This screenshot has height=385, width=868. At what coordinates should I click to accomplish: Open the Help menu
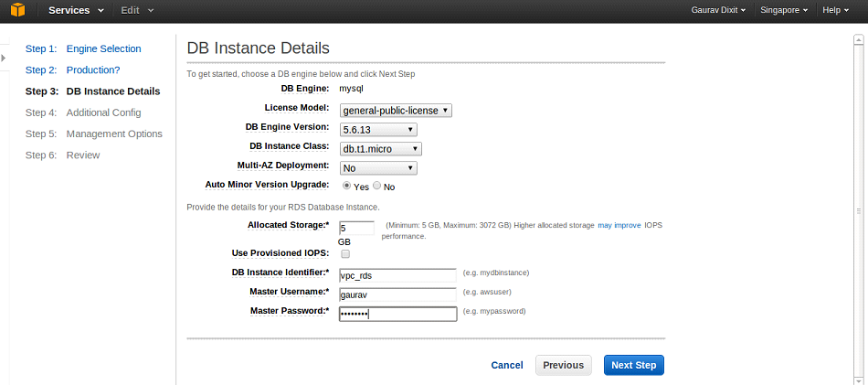coord(836,11)
